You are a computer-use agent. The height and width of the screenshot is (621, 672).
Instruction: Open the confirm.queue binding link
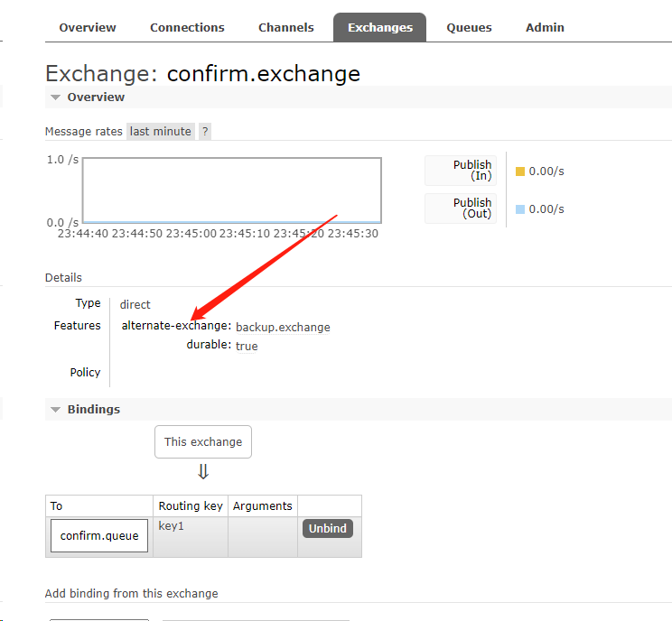coord(99,536)
